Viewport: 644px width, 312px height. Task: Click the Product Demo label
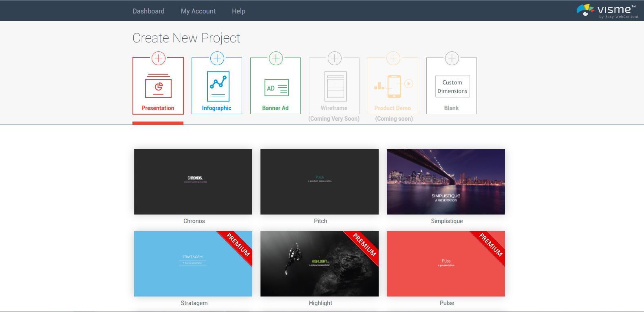coord(393,108)
